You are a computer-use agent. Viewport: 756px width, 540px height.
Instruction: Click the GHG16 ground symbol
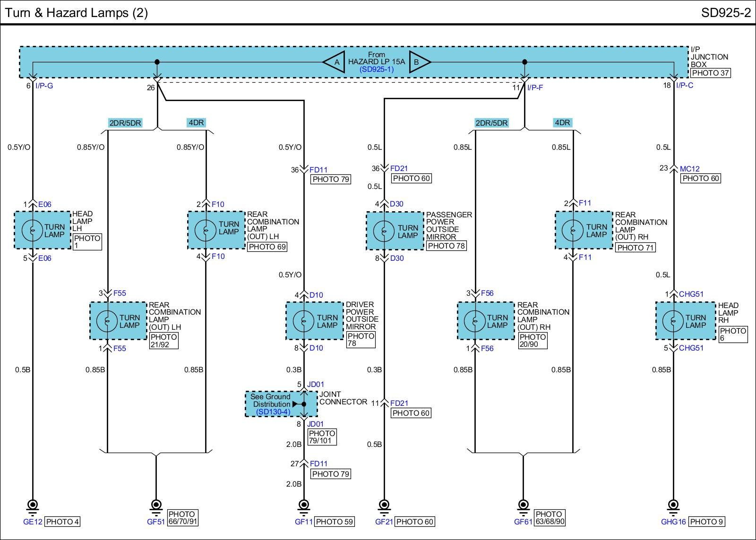[x=673, y=505]
